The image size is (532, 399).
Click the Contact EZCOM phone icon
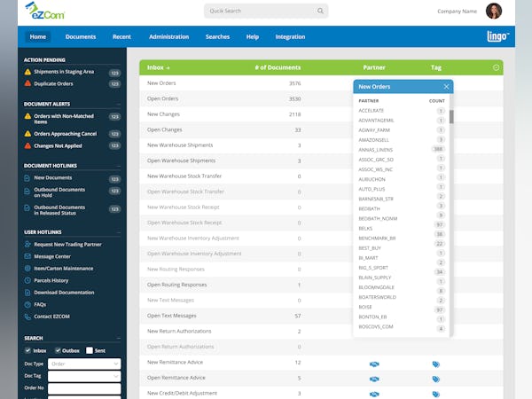(x=27, y=317)
